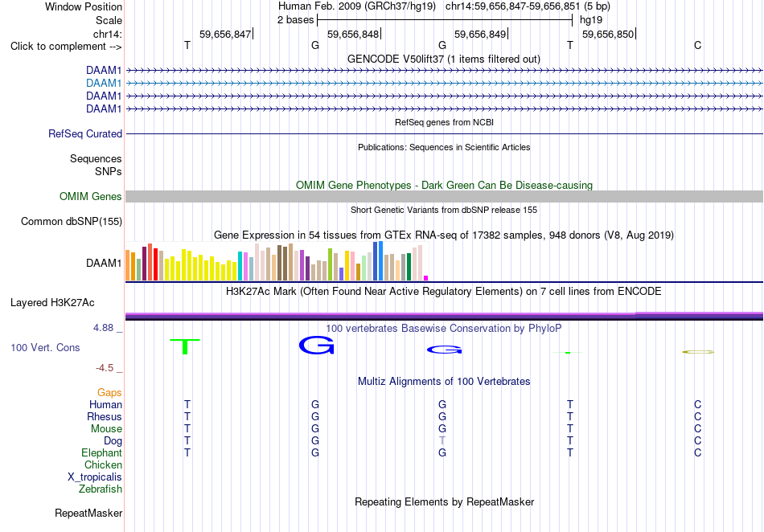Click DAAM1 label beside GTEx bar chart
Viewport: 764px width, 532px height.
tap(103, 264)
